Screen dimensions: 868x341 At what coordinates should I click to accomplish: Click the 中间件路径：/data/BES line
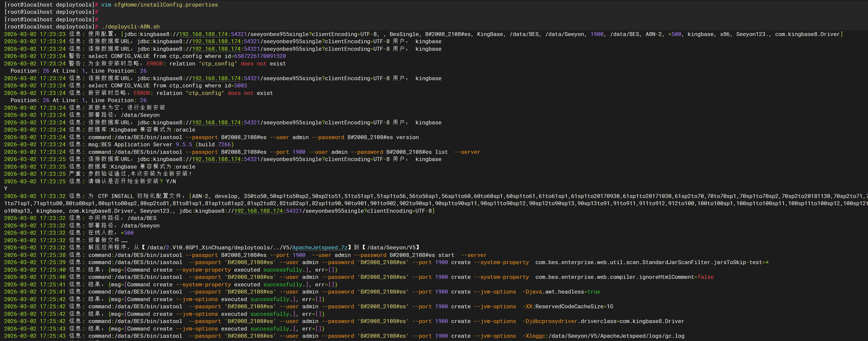80,218
